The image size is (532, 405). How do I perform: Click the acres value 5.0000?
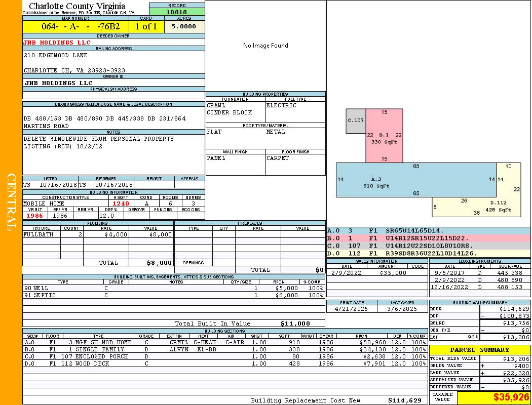pyautogui.click(x=184, y=26)
